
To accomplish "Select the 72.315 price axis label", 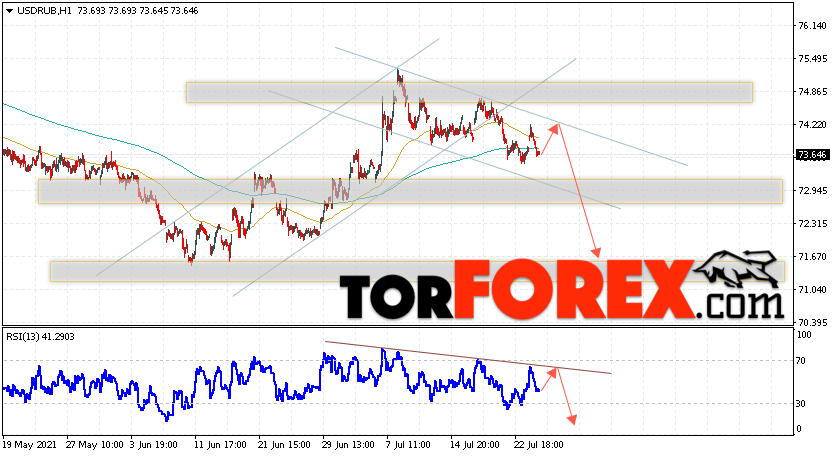I will click(813, 223).
